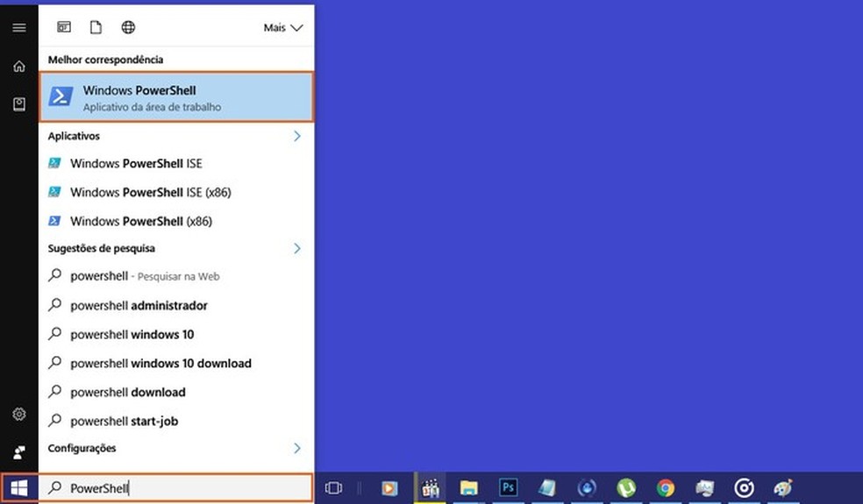Open the Feedback person icon in the sidebar

coord(19,452)
